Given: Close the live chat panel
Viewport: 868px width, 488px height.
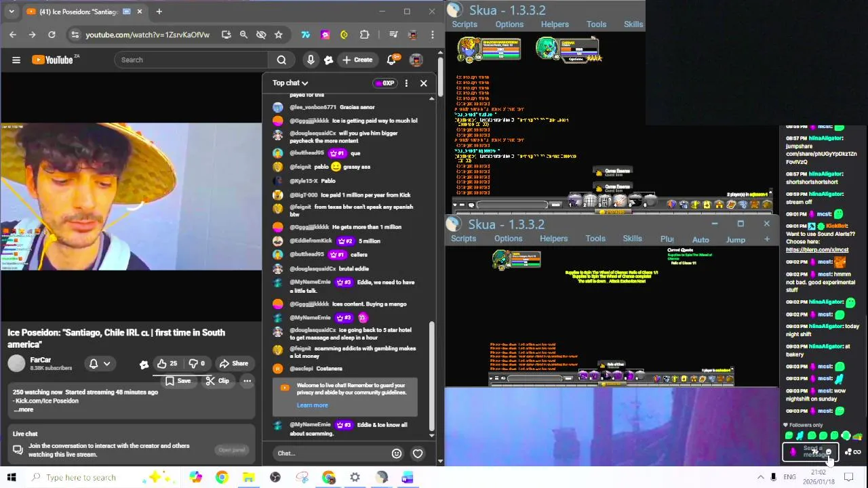Looking at the screenshot, I should click(424, 83).
